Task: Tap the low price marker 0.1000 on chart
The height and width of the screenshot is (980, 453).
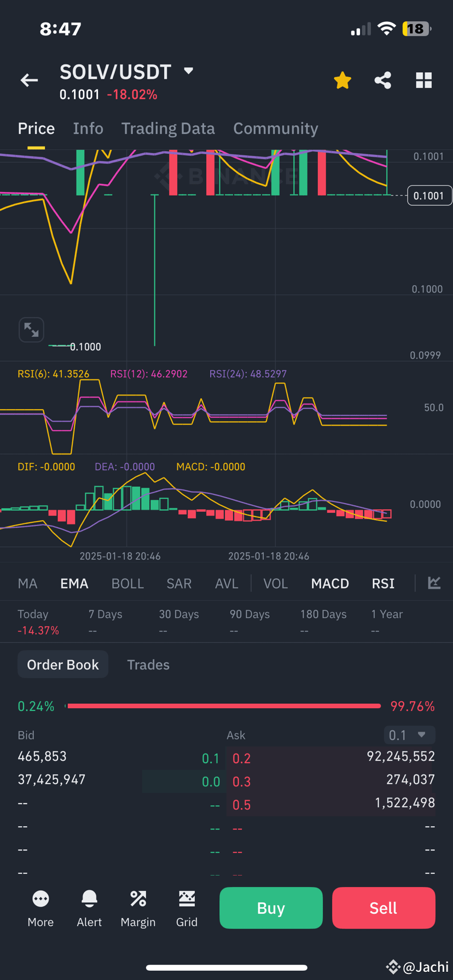Action: [85, 347]
